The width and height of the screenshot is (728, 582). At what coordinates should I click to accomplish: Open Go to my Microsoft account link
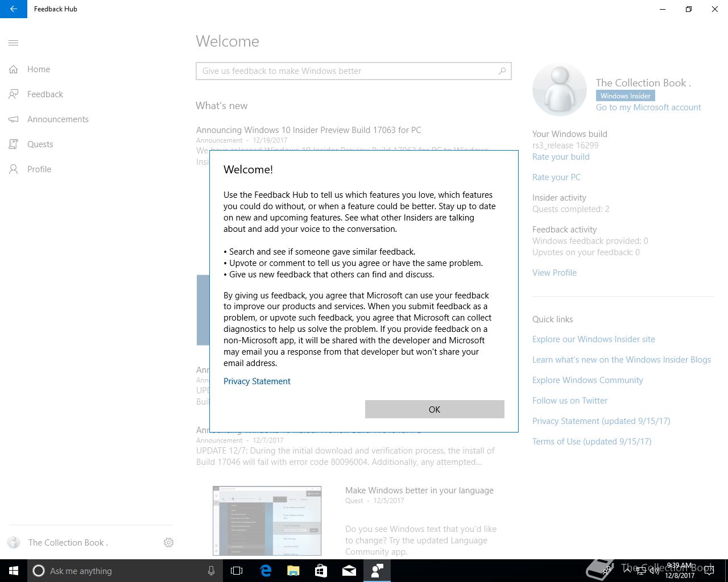(x=648, y=107)
